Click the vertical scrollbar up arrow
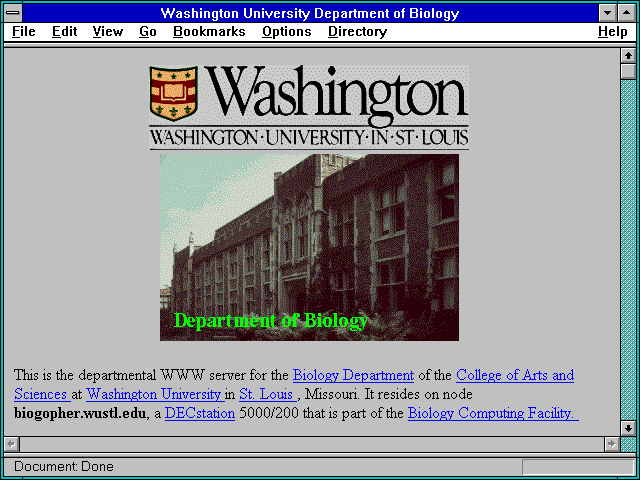This screenshot has height=480, width=640. (x=628, y=56)
